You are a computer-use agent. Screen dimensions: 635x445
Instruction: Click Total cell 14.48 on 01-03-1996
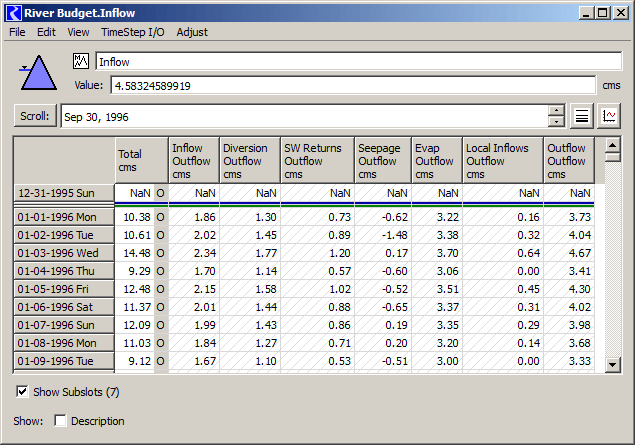tap(135, 253)
